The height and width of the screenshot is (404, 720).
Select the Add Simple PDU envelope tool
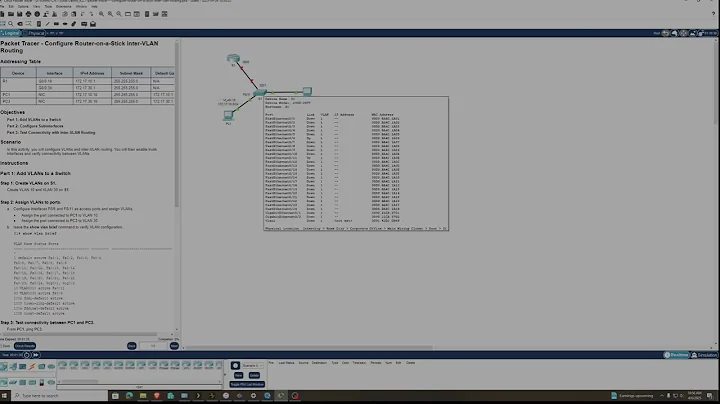84,24
